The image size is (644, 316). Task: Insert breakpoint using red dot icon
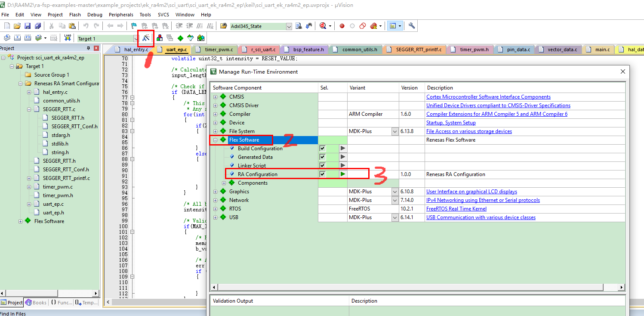pos(342,26)
